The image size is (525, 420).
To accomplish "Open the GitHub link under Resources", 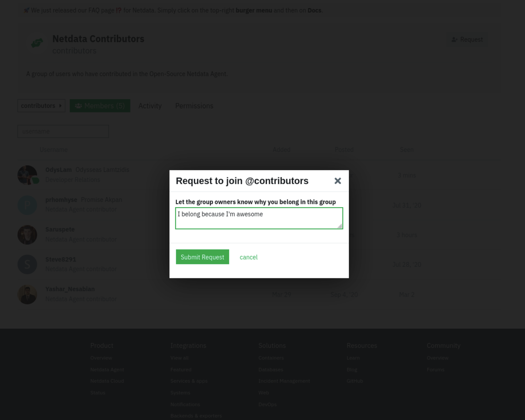I will click(x=355, y=381).
